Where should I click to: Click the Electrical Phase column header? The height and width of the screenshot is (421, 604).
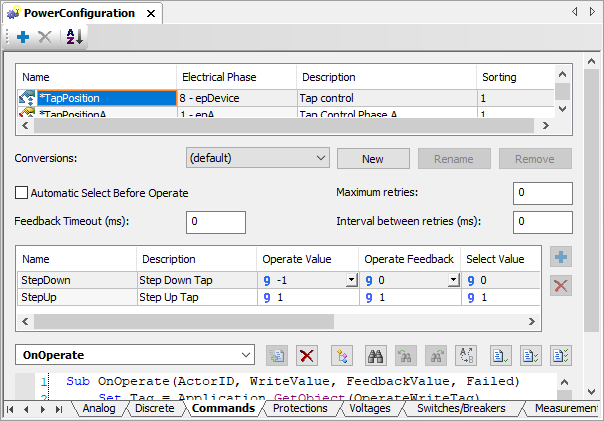click(x=235, y=77)
